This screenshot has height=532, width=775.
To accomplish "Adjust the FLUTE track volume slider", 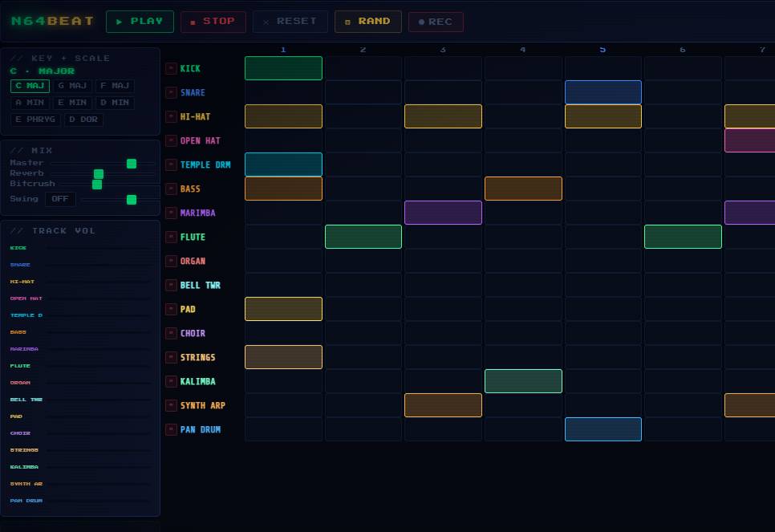I will coord(99,366).
